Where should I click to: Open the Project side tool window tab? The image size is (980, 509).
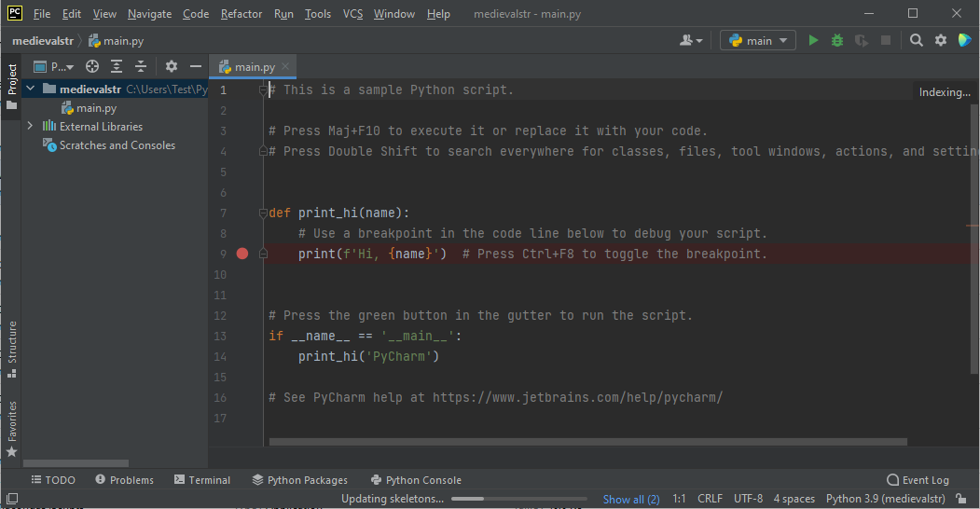(12, 87)
